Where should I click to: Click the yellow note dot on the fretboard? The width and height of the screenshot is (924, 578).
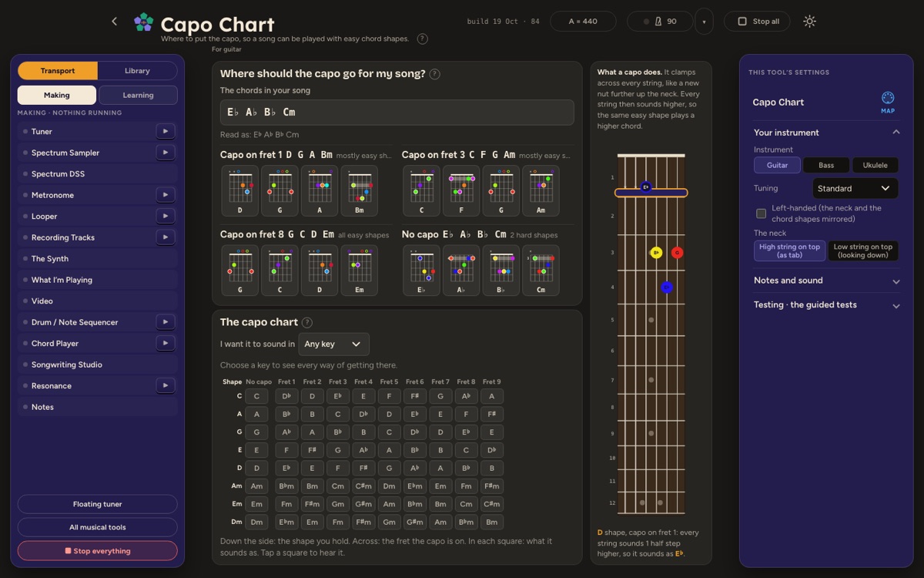click(656, 252)
